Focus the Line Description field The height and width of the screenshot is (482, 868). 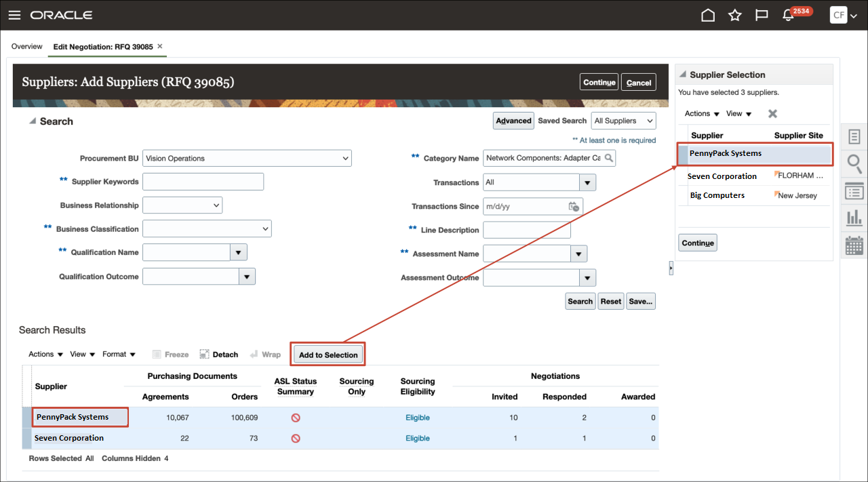click(527, 230)
